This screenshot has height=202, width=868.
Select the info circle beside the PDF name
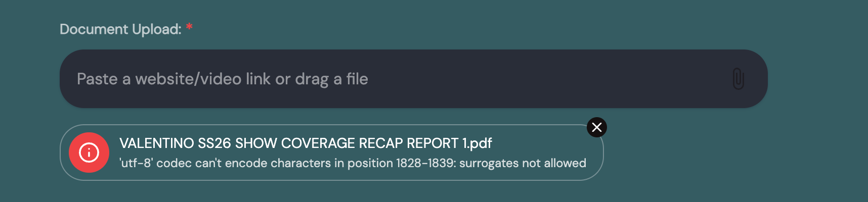click(x=89, y=153)
